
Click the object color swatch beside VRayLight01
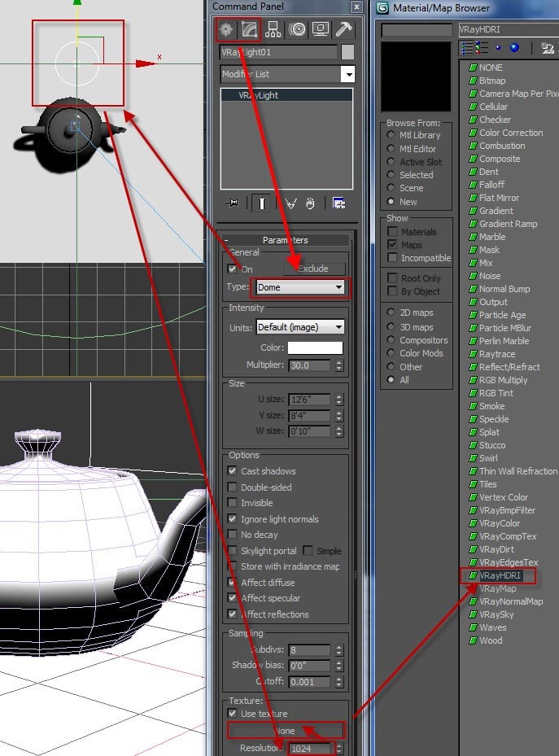click(347, 52)
